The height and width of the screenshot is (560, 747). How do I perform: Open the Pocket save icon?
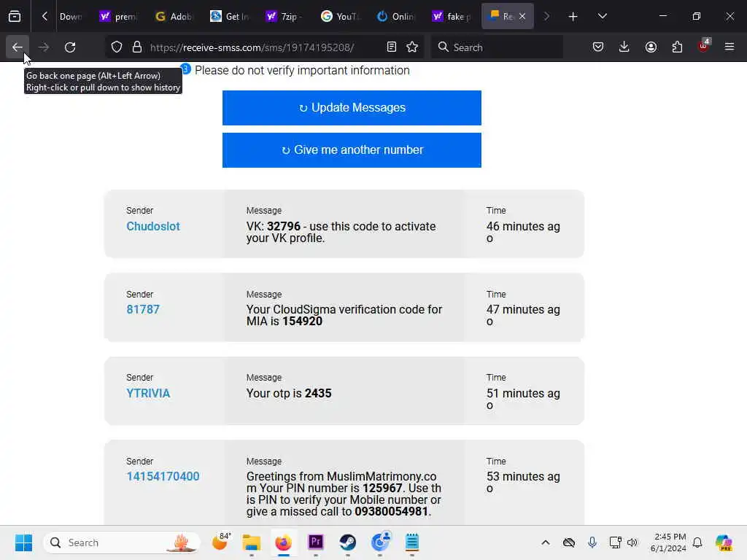pyautogui.click(x=598, y=47)
